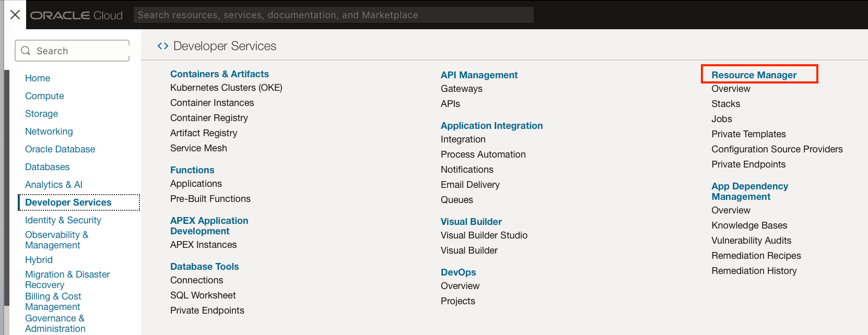Screen dimensions: 868x335
Task: Open Kubernetes Clusters (OKE)
Action: point(226,88)
